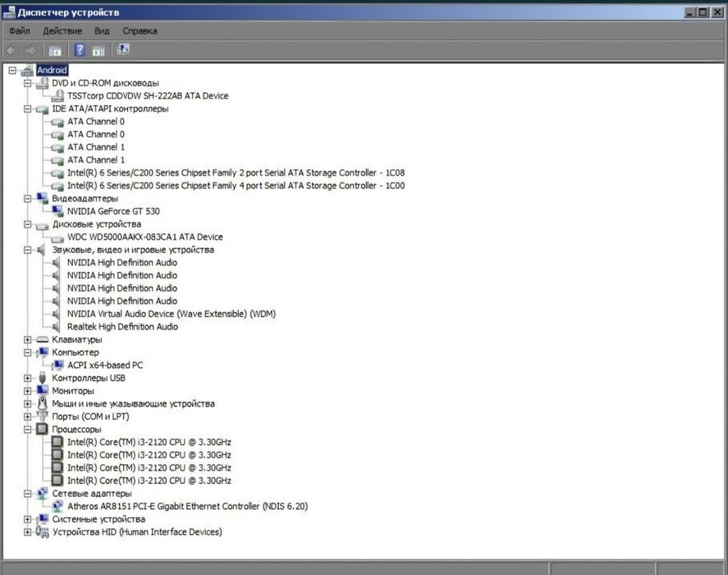Select the Мыши и иные указывающие устройства label
This screenshot has height=575, width=728.
tap(133, 404)
